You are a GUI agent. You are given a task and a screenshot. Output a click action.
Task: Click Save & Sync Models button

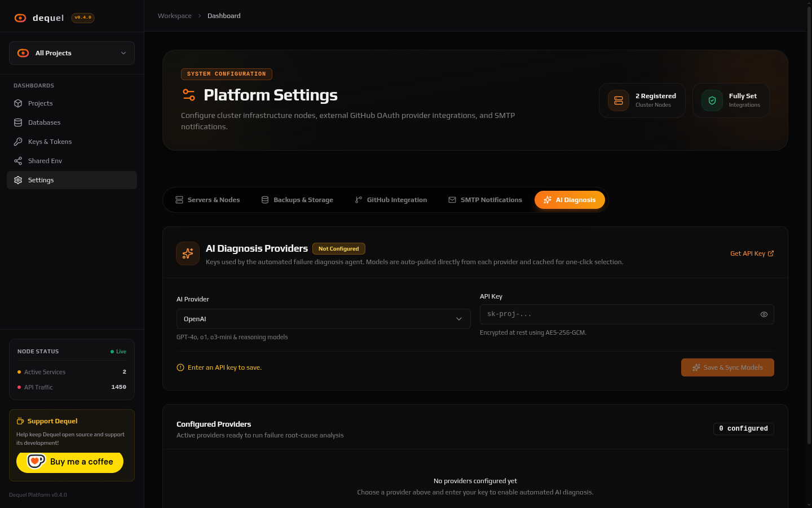pos(727,367)
